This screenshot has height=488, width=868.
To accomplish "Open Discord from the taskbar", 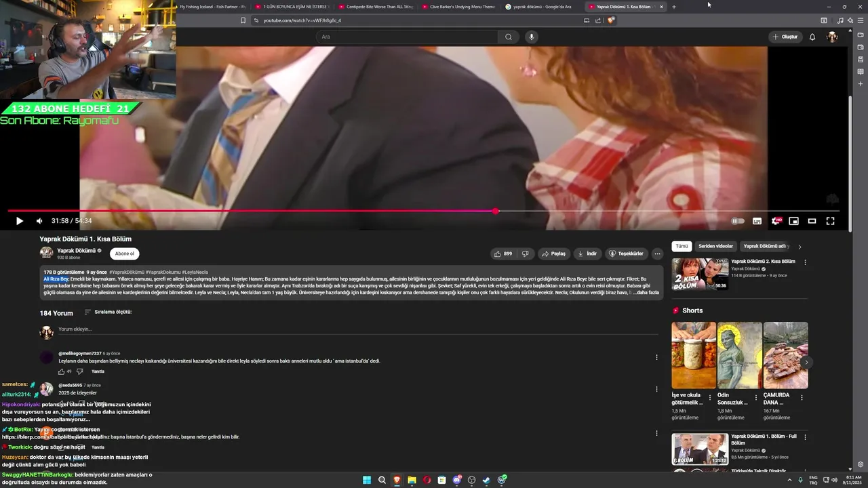I will click(457, 480).
